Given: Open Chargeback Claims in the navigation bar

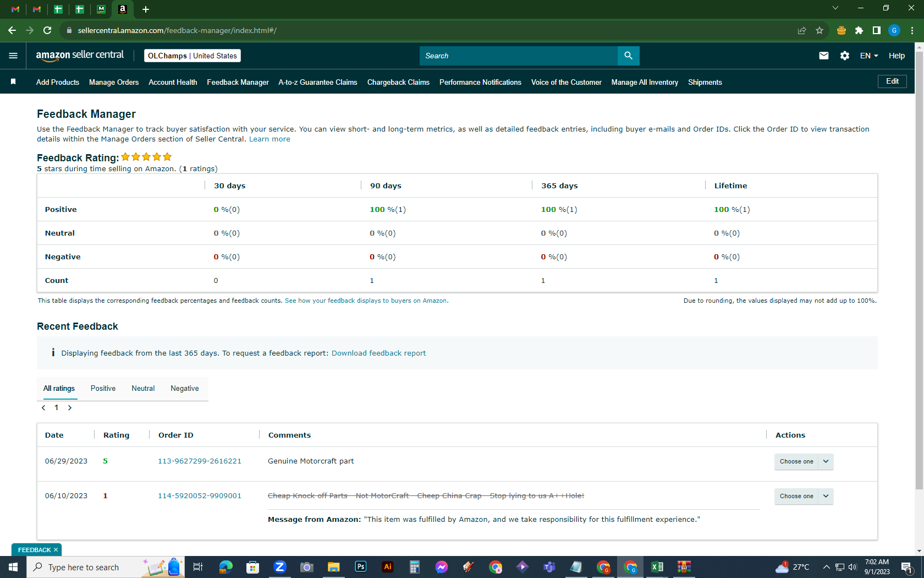Looking at the screenshot, I should [398, 82].
